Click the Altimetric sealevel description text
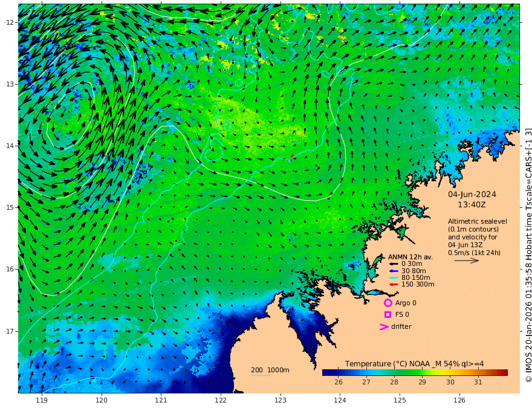 (x=477, y=237)
